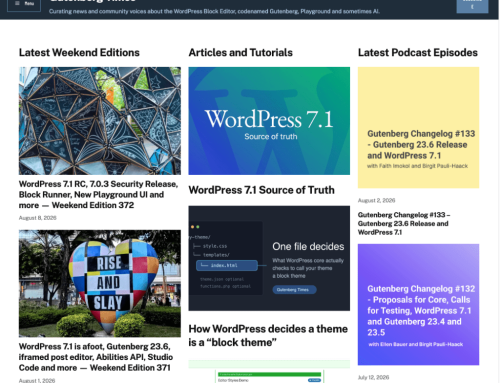The height and width of the screenshot is (383, 500).
Task: Open Weekend Edition 371 article title
Action: pyautogui.click(x=96, y=357)
